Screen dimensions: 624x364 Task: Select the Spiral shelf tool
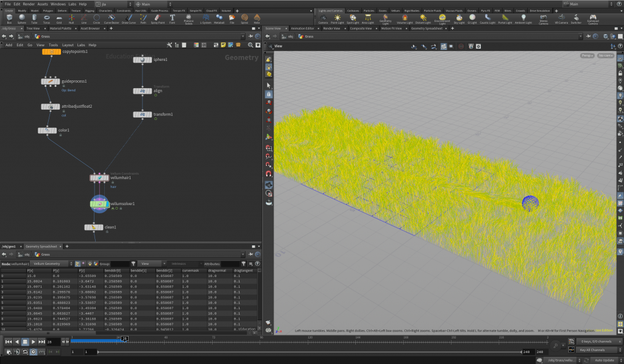[244, 19]
